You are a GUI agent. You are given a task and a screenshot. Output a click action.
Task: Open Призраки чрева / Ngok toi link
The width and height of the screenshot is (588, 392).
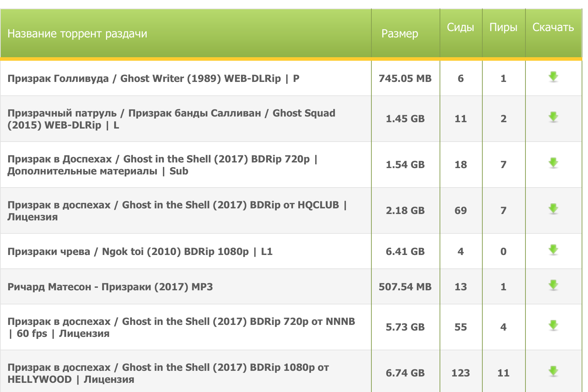click(x=140, y=251)
